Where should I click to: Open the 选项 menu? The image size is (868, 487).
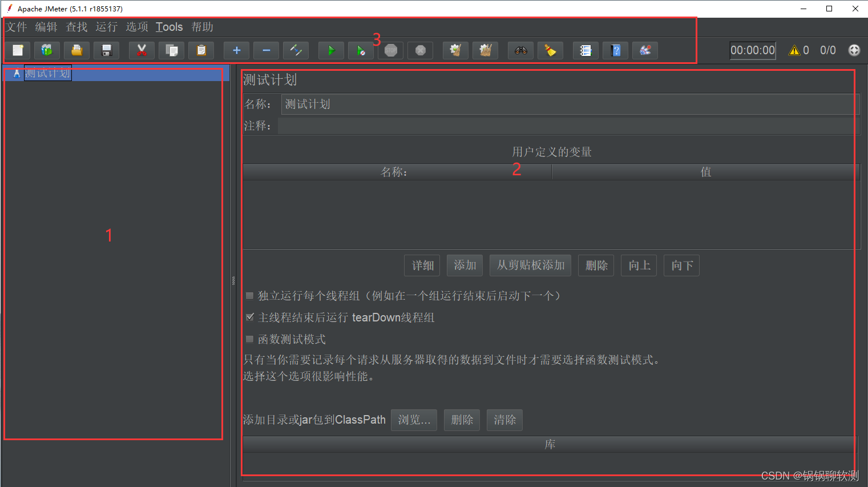tap(136, 26)
